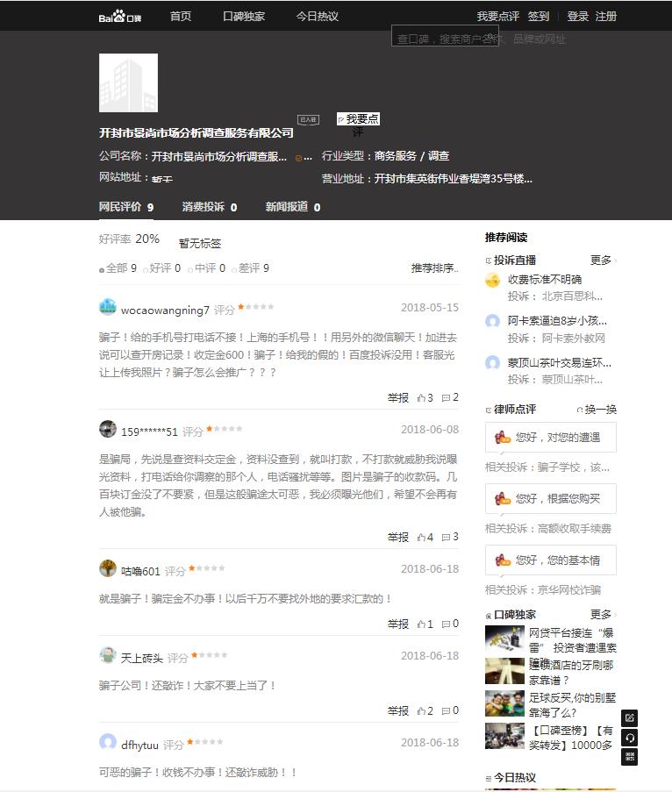Report the wocaowangning7 review via 举报

coord(397,398)
